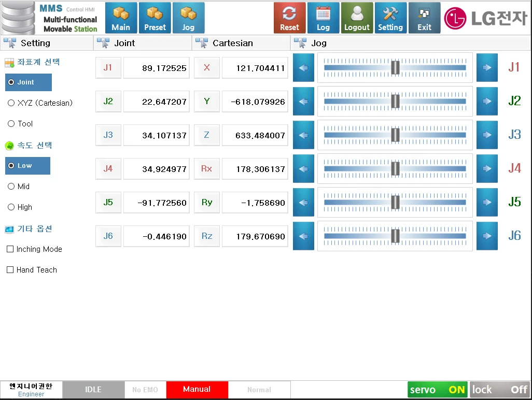The height and width of the screenshot is (400, 532).
Task: Tick the Hand Teach checkbox
Action: click(10, 270)
